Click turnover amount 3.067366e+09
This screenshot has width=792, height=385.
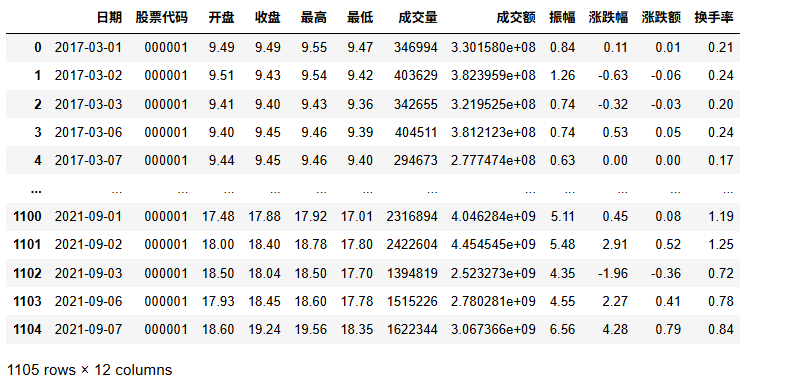coord(493,329)
